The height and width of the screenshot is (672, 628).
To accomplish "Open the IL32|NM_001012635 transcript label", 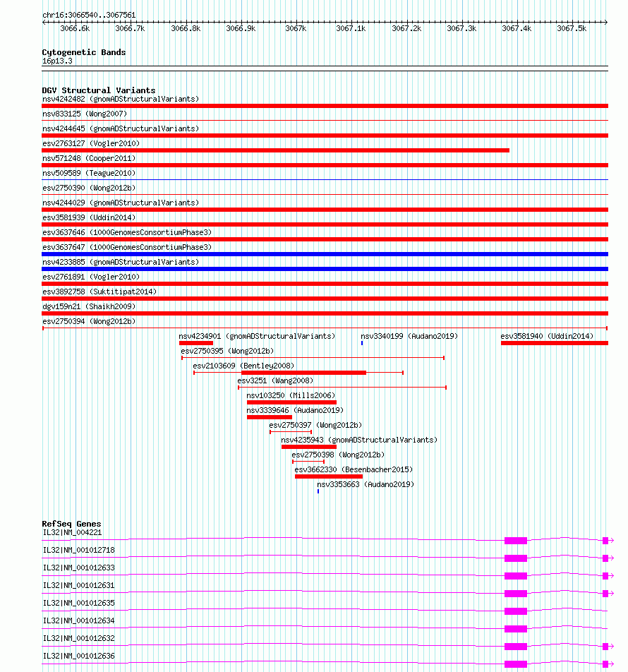I will click(79, 603).
